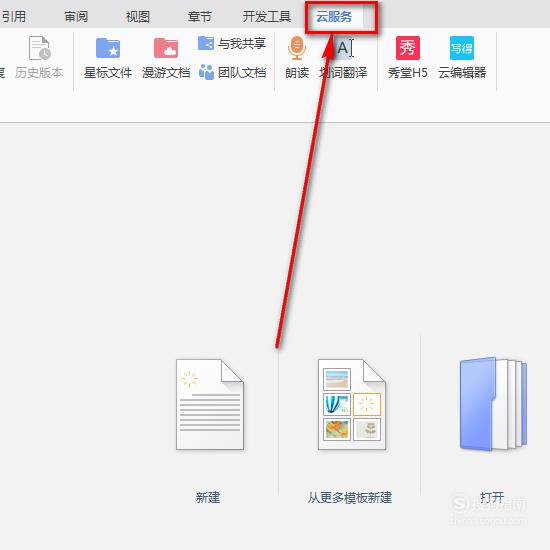Open 云编辑器 写得 icon
This screenshot has width=550, height=550.
tap(462, 48)
